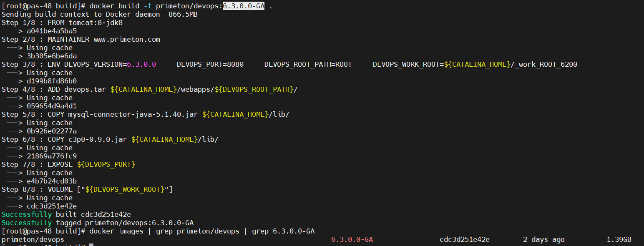Image resolution: width=644 pixels, height=246 pixels.
Task: Click layer ID 21869a776fc9
Action: pos(52,156)
